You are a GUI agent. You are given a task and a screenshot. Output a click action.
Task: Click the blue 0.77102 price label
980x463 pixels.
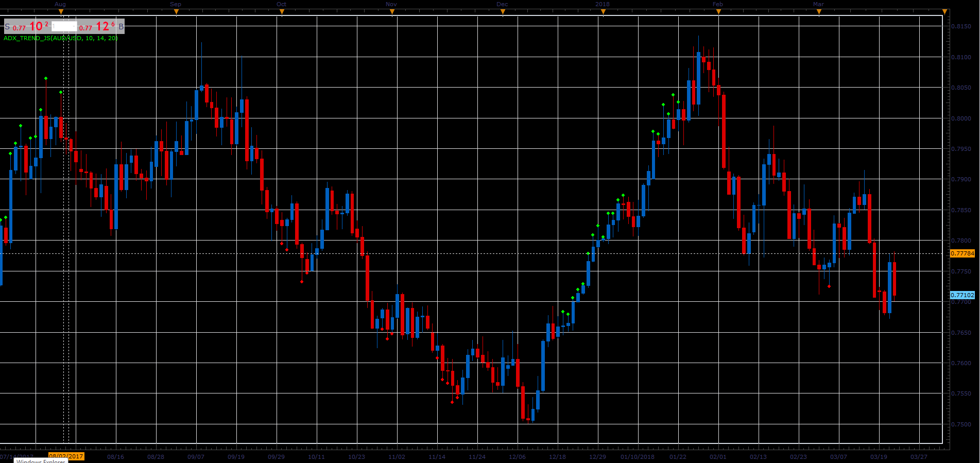[x=962, y=295]
